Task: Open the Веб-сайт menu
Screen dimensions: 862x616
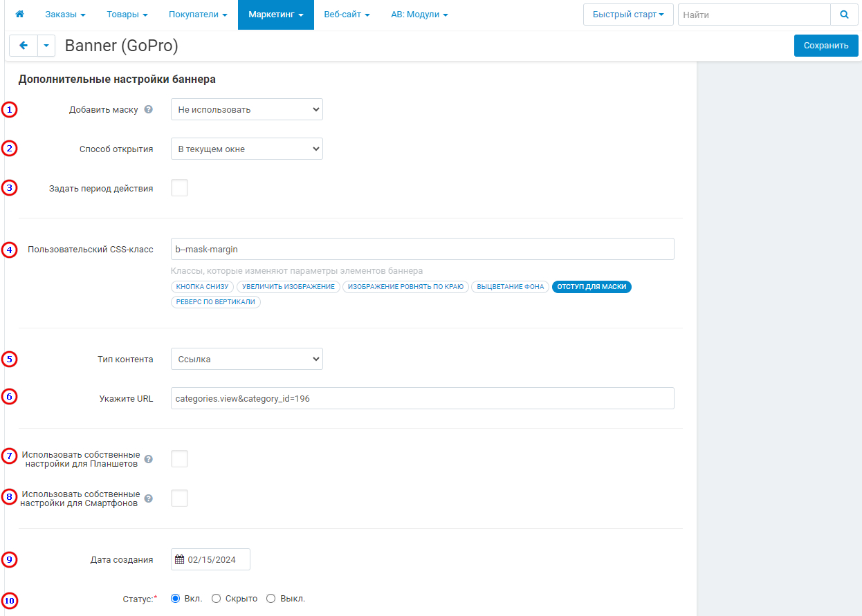Action: 347,15
